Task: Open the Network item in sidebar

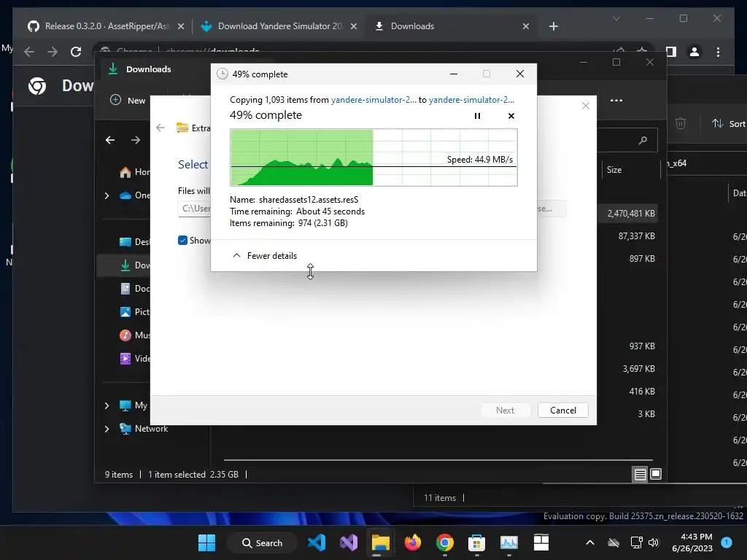Action: click(144, 429)
